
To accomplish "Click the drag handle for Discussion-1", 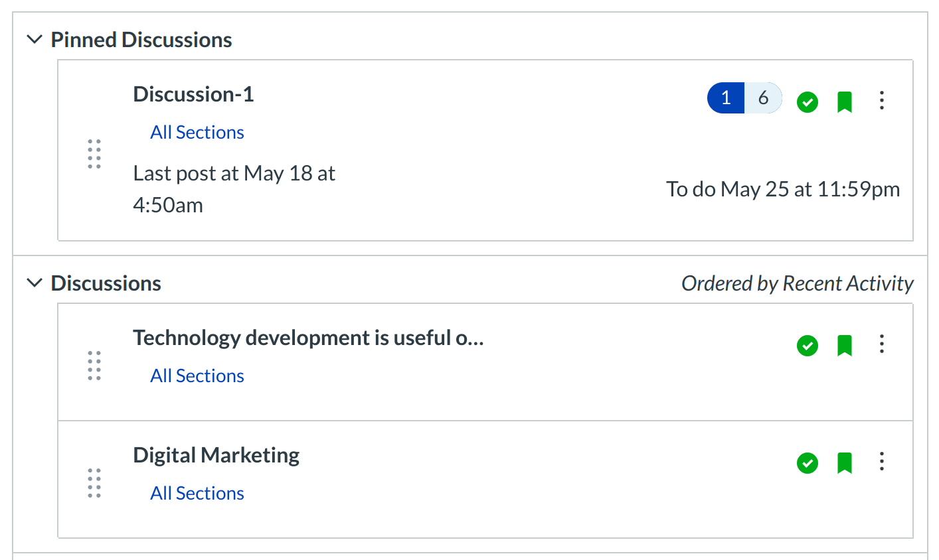I will (94, 154).
